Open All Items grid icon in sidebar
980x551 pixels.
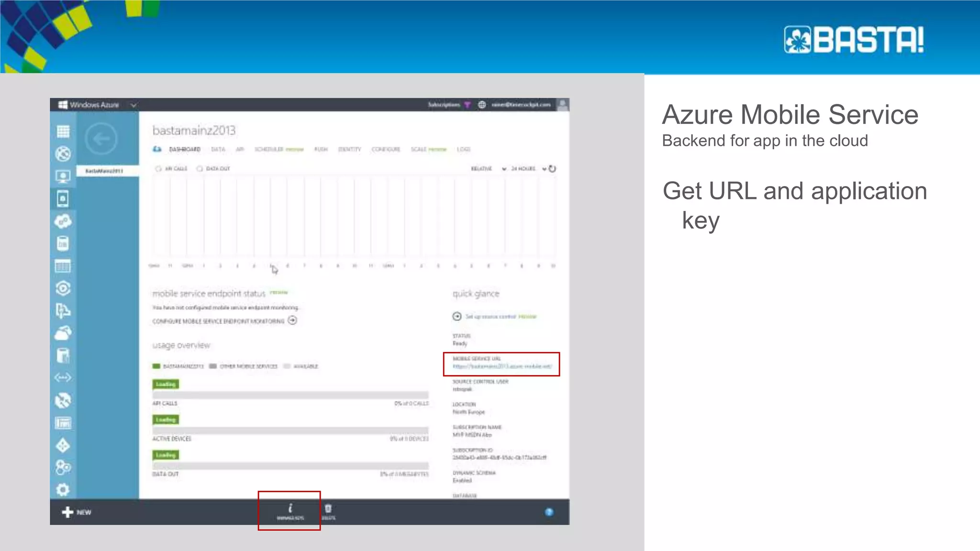tap(63, 131)
